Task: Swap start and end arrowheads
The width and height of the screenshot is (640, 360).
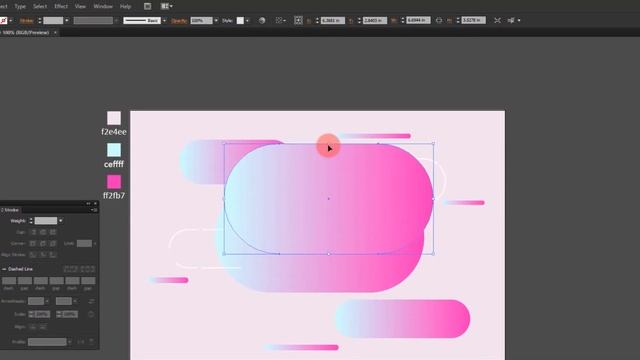Action: click(x=91, y=301)
